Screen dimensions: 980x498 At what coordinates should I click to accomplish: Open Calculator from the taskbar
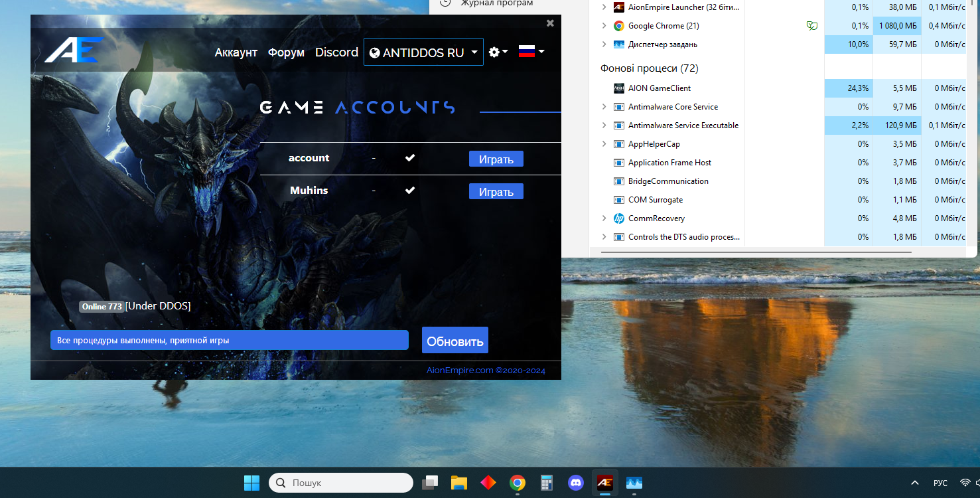547,483
